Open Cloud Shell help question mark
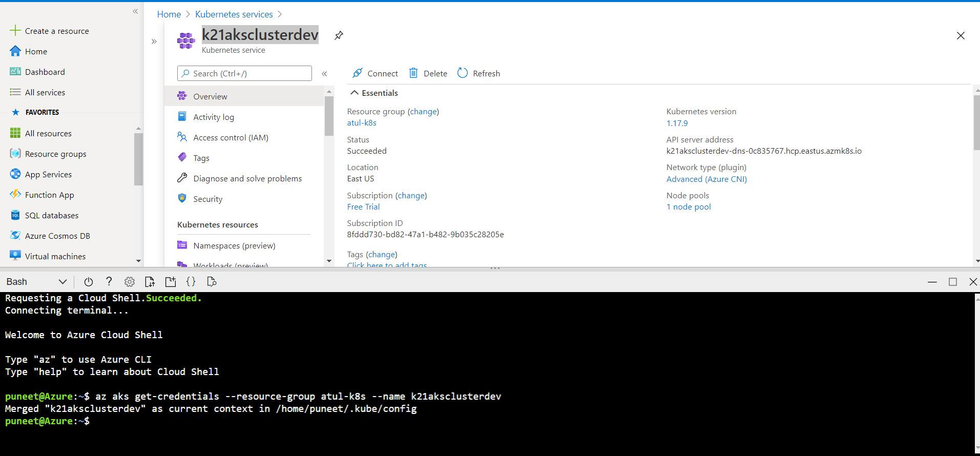Screen dimensions: 980x456 (109, 282)
